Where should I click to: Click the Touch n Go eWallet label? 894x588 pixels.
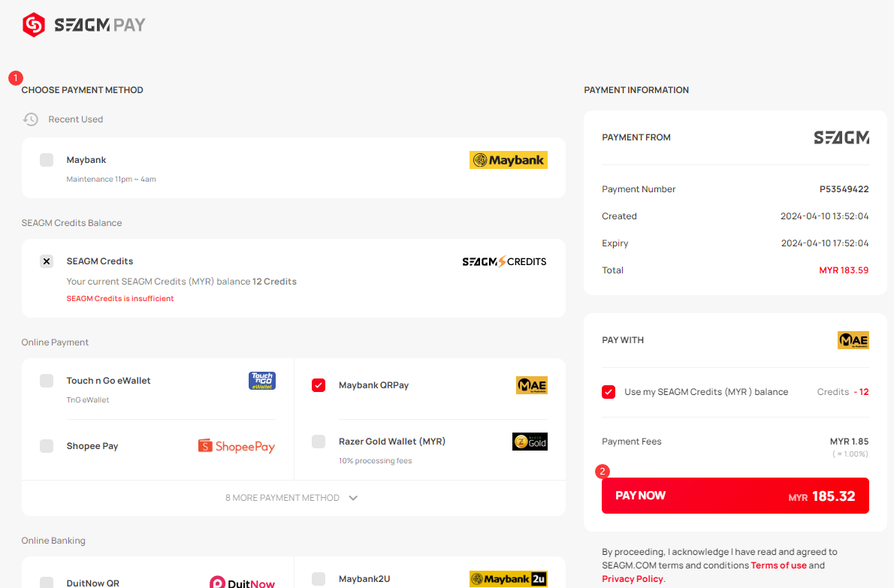coord(108,381)
